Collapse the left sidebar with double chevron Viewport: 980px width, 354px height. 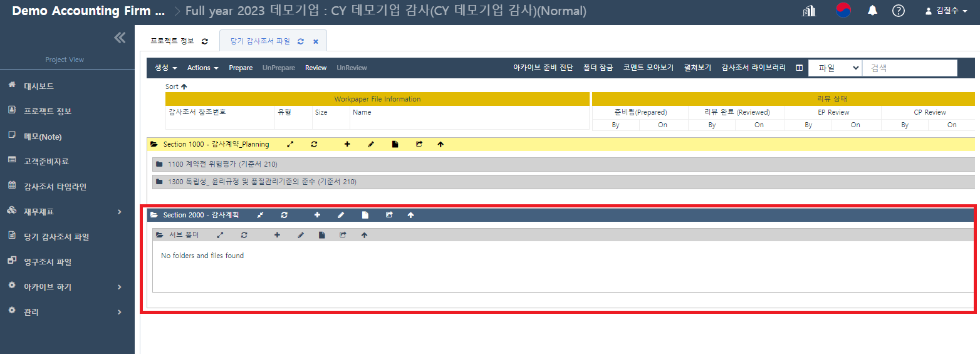(120, 38)
